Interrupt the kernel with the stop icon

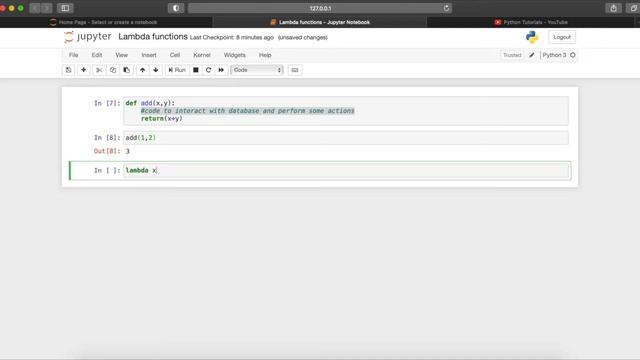[196, 70]
